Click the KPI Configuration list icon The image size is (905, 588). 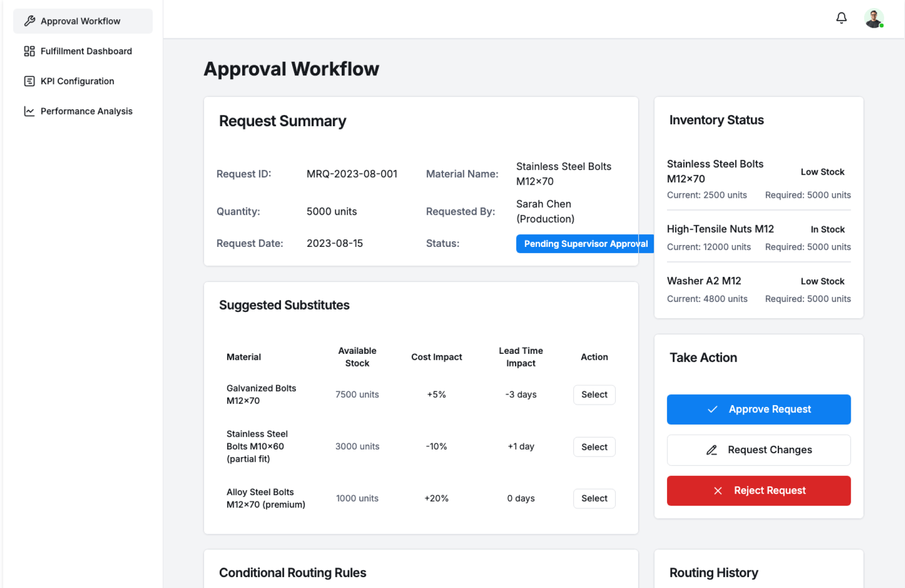coord(29,81)
